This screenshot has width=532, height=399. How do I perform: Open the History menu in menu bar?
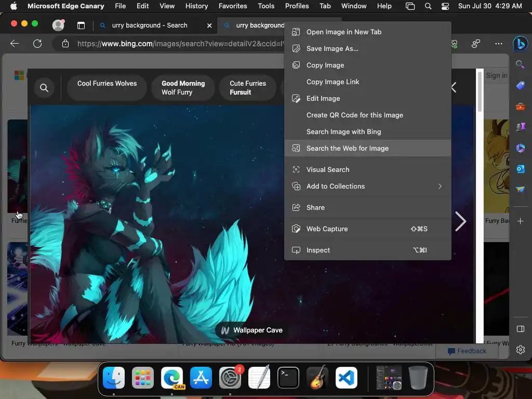196,6
